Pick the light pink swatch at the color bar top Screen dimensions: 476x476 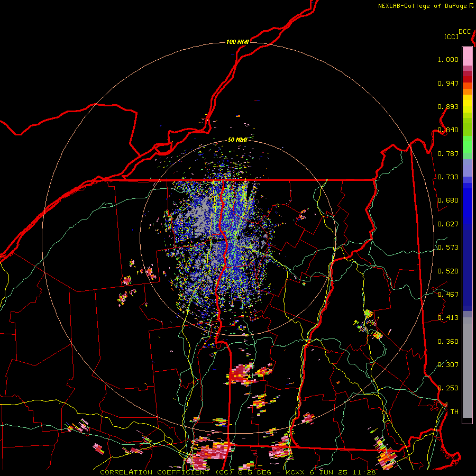[x=467, y=57]
